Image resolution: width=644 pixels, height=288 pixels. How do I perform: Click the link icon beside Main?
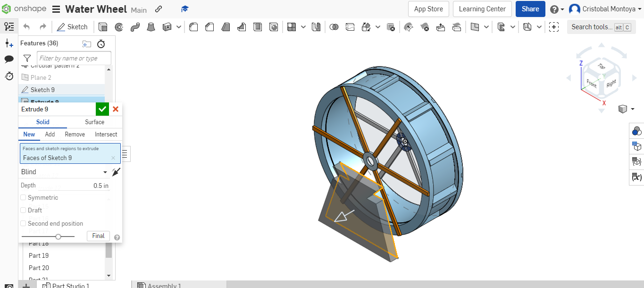pos(159,9)
